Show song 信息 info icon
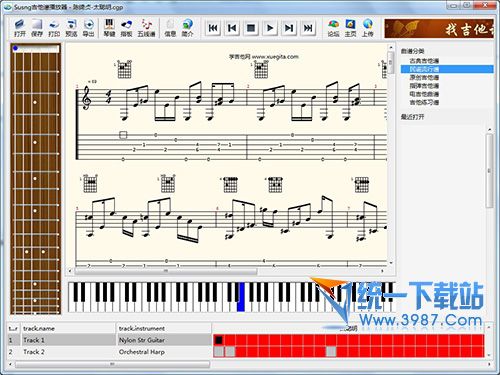 (x=170, y=28)
